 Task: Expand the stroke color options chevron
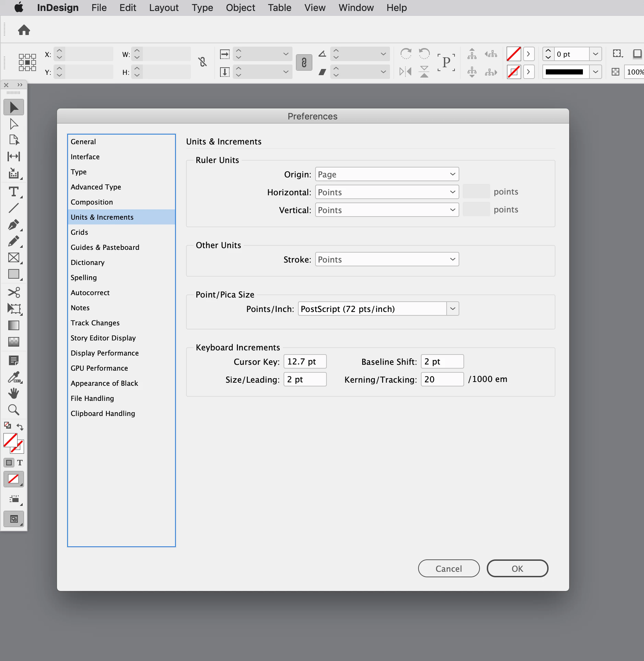click(x=529, y=72)
